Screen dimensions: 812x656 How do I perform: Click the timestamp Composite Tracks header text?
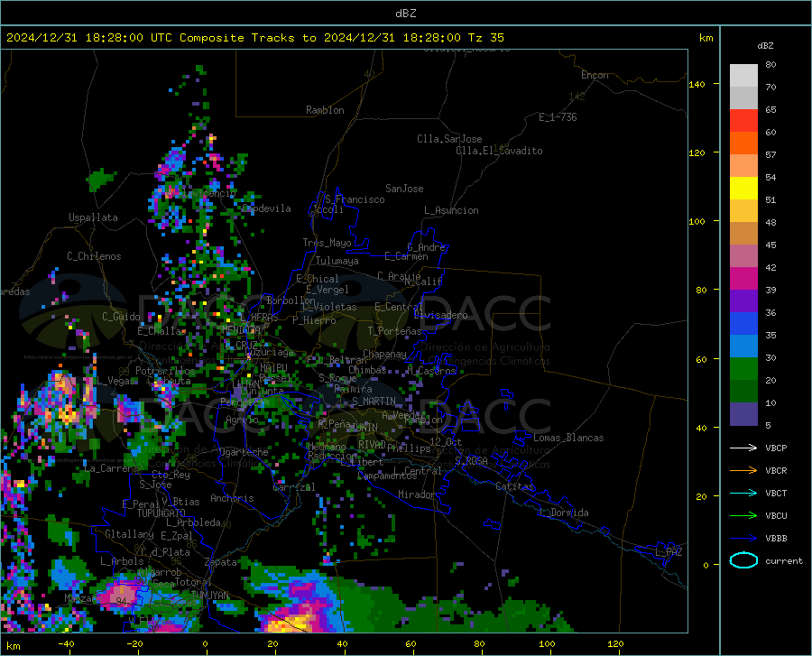254,38
